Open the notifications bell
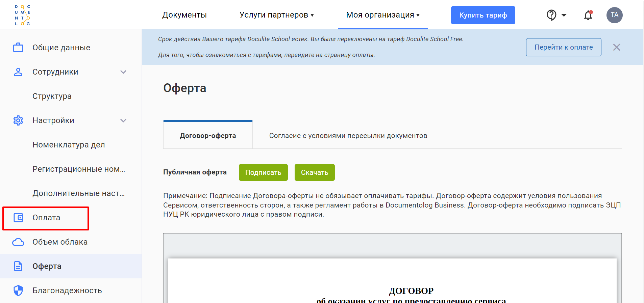 (588, 15)
